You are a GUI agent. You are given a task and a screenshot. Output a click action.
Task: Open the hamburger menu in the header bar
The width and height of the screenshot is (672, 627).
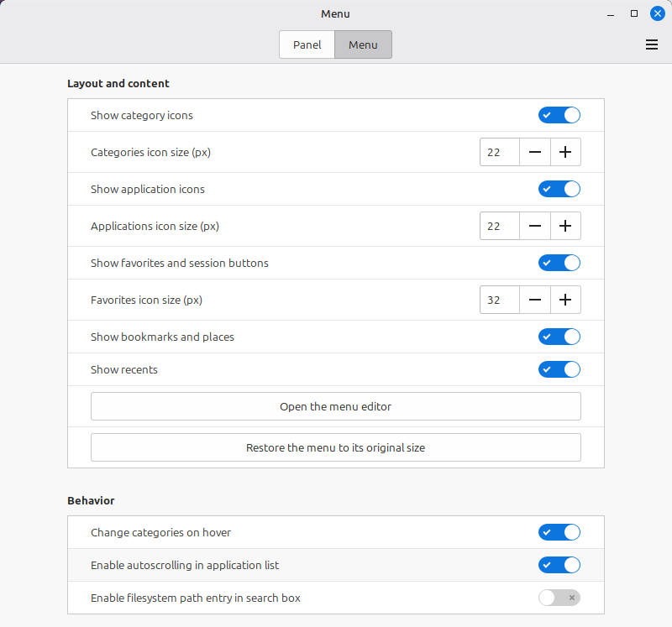click(x=652, y=44)
